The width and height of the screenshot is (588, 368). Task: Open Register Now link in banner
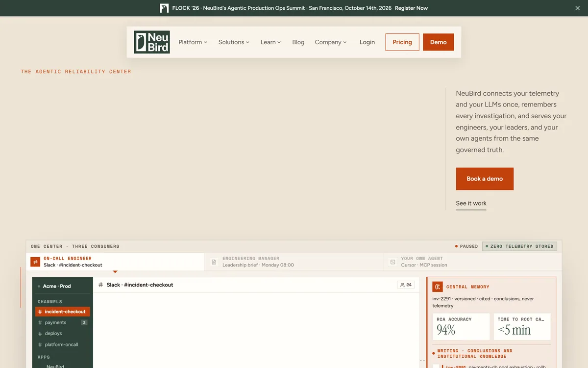pyautogui.click(x=411, y=8)
